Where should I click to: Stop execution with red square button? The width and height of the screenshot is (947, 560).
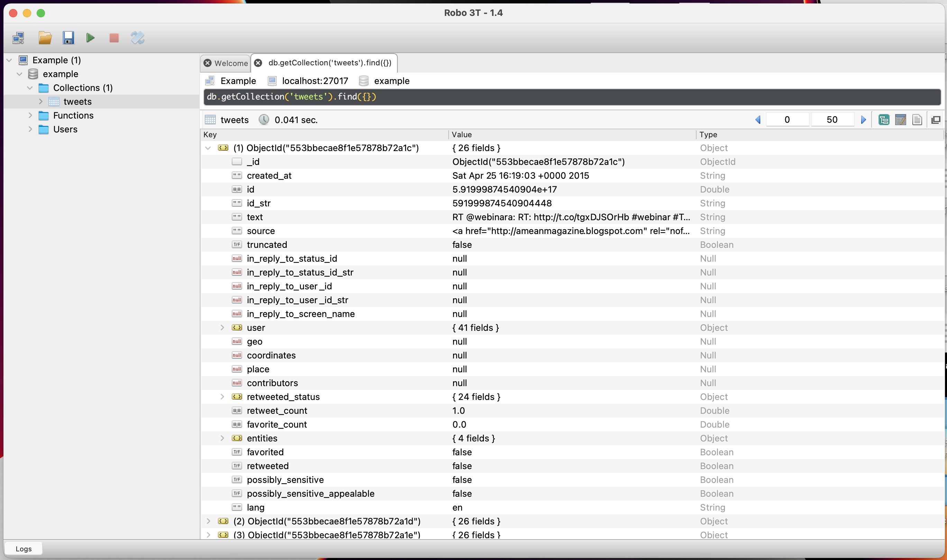pos(114,38)
